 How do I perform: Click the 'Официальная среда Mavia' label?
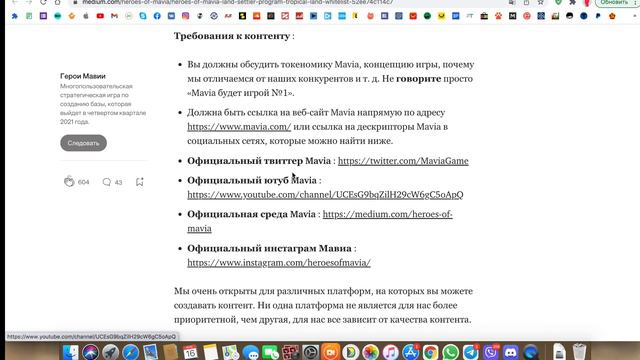coord(251,214)
